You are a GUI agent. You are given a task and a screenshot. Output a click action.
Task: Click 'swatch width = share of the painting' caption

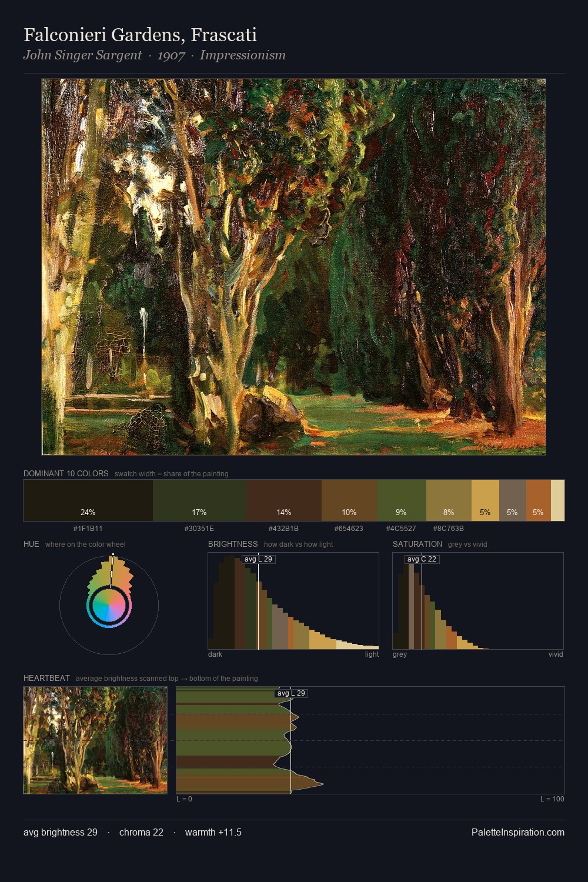172,473
